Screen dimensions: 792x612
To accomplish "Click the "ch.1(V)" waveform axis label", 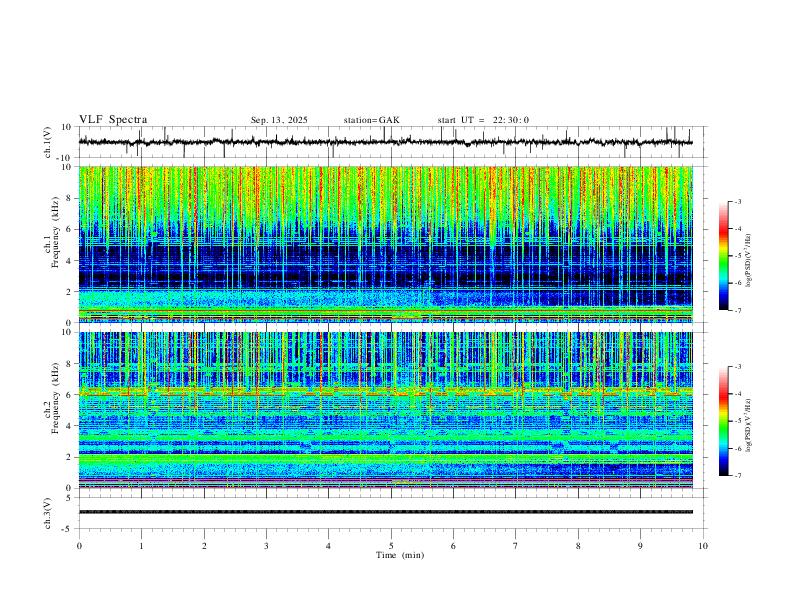I will [x=48, y=142].
